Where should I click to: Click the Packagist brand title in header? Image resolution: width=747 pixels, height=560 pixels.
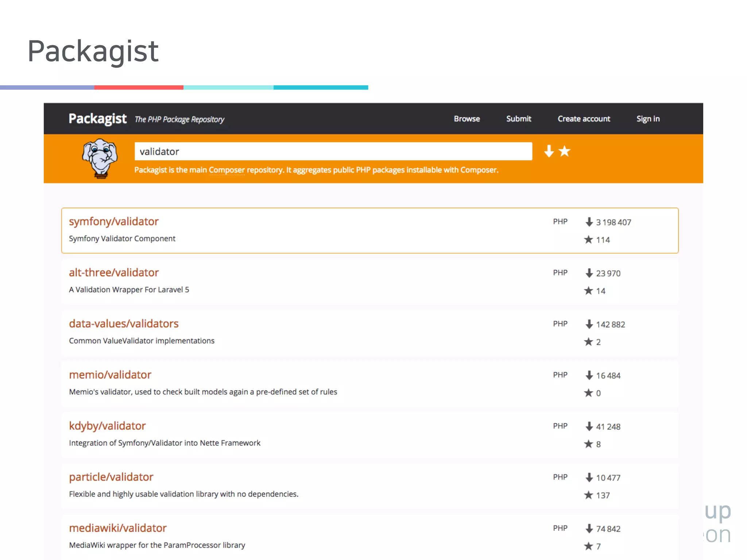pos(97,119)
